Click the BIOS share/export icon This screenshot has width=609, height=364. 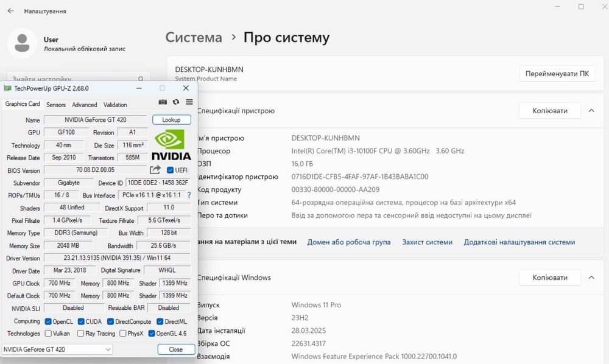point(155,170)
